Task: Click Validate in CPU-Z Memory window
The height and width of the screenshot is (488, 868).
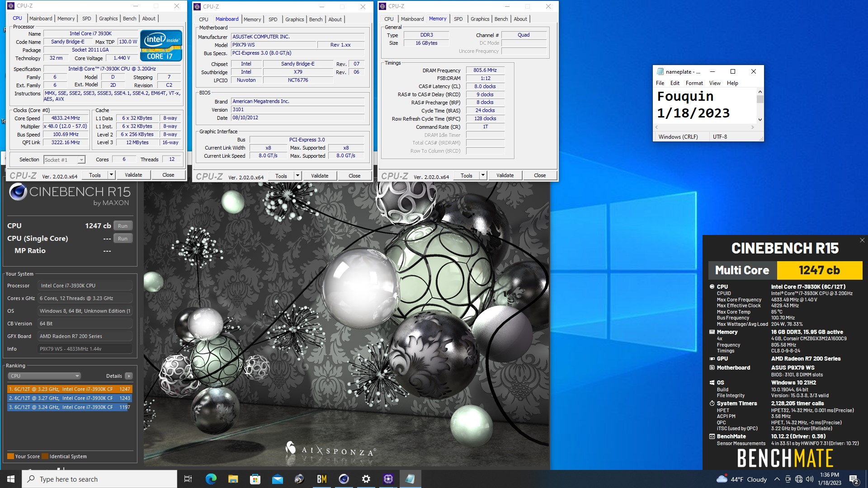Action: 505,175
